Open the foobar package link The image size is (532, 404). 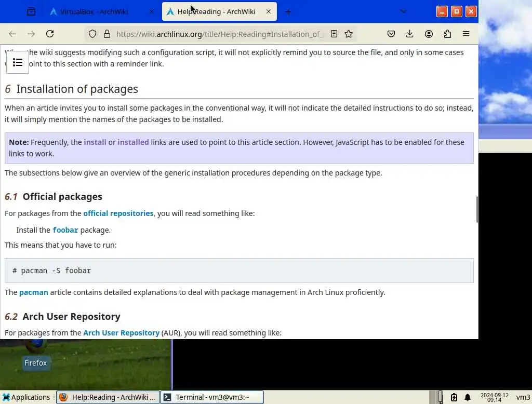pos(65,230)
